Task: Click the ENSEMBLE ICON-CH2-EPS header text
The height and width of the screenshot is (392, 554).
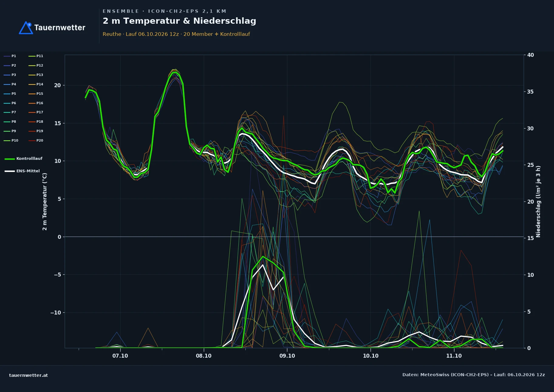Action: coord(165,11)
